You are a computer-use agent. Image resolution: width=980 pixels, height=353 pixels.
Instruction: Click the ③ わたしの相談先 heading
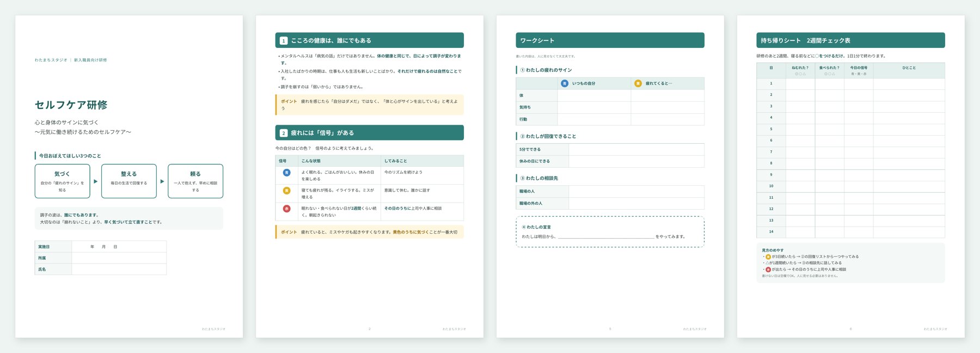tap(539, 178)
